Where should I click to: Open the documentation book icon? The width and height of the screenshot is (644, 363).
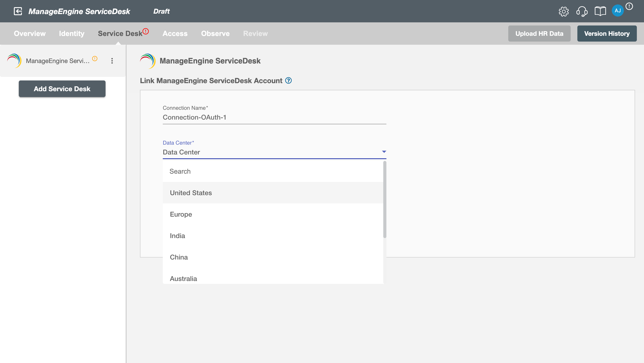(600, 11)
